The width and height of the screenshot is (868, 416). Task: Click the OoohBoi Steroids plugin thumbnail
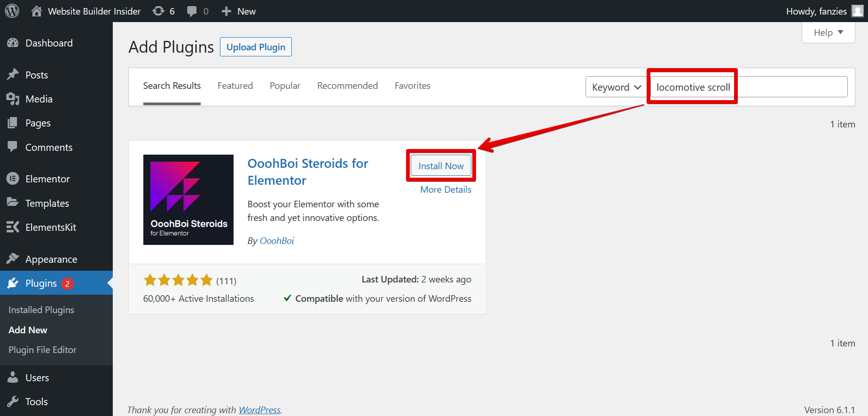point(188,200)
